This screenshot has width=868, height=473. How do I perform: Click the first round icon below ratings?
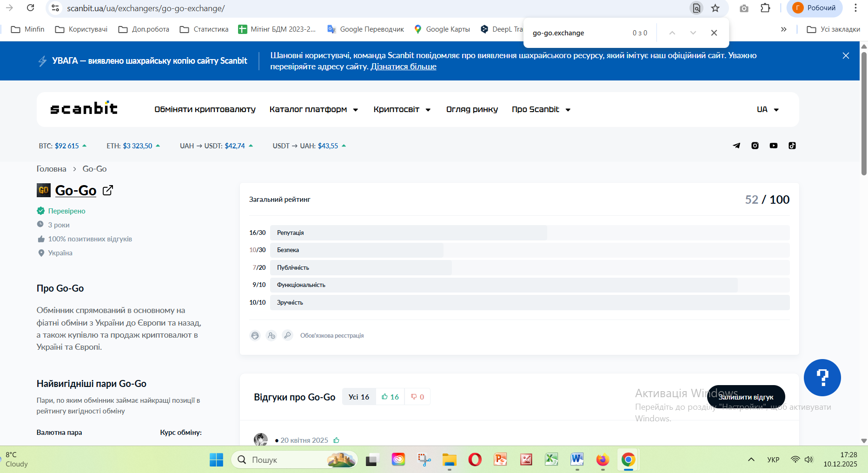coord(255,335)
